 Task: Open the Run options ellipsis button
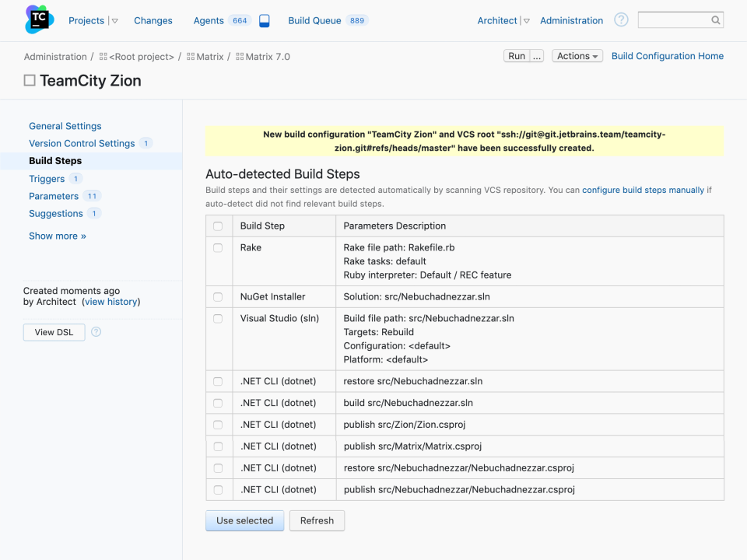pyautogui.click(x=537, y=56)
